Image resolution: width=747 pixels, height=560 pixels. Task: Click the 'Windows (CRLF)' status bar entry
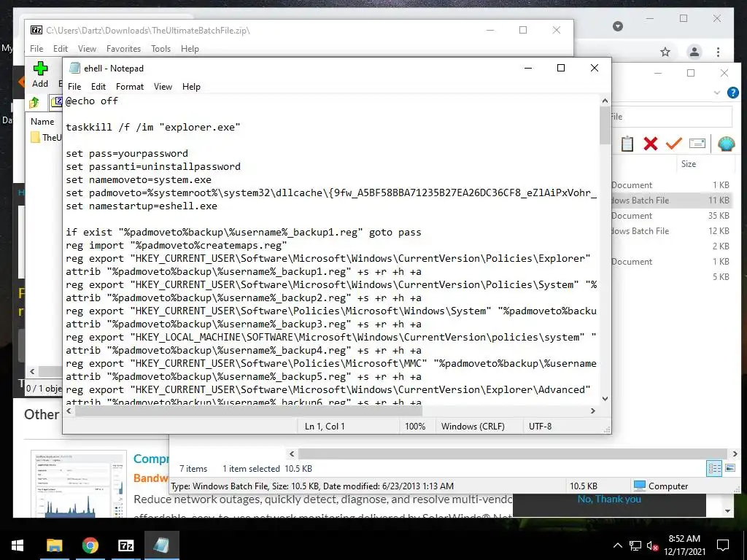(x=473, y=426)
